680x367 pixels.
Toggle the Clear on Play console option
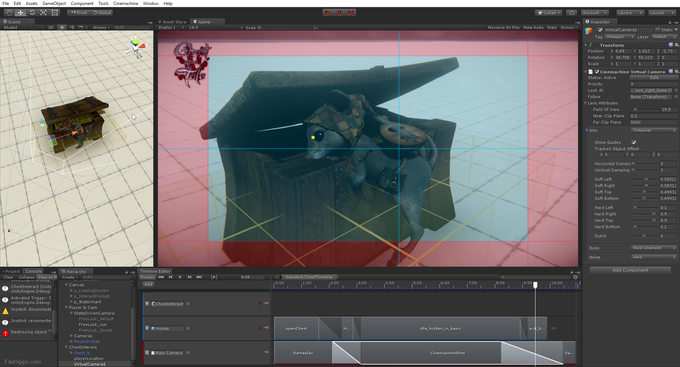point(47,277)
